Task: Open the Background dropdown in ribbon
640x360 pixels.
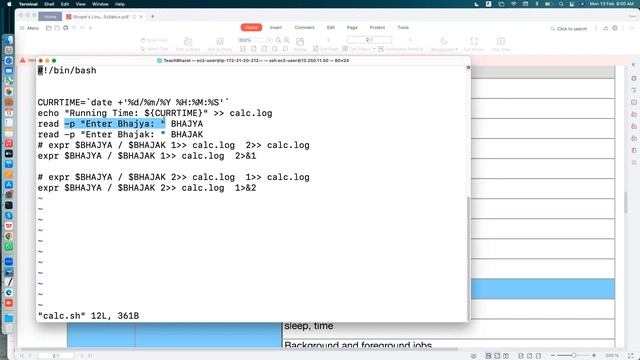Action: coord(444,44)
